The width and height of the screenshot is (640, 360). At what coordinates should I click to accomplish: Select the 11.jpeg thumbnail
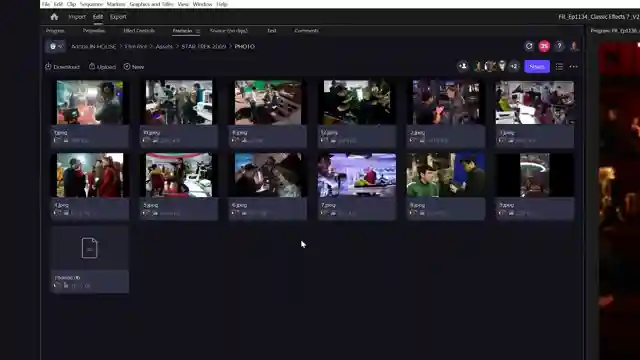(x=268, y=102)
